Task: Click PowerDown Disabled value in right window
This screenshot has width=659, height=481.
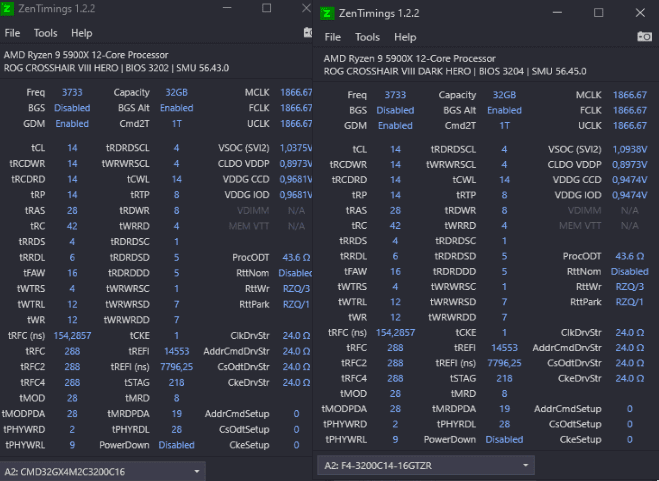Action: pyautogui.click(x=504, y=439)
